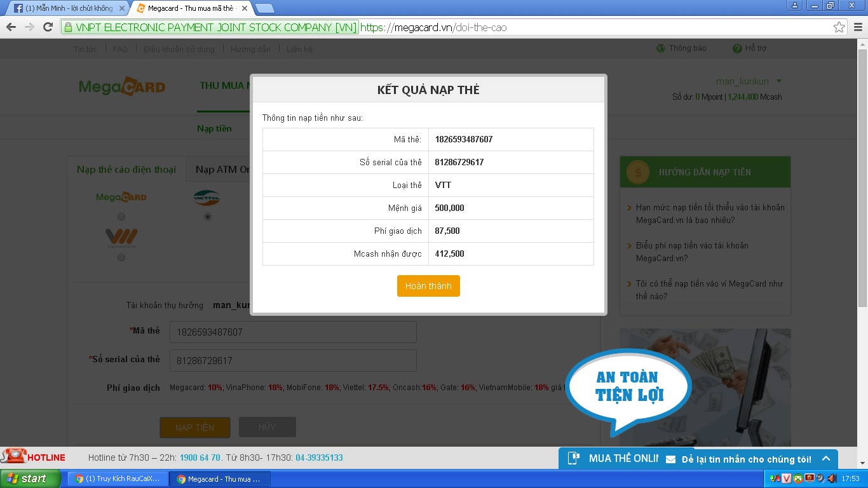Click the game controller tray icon
This screenshot has width=868, height=488.
pos(798,478)
